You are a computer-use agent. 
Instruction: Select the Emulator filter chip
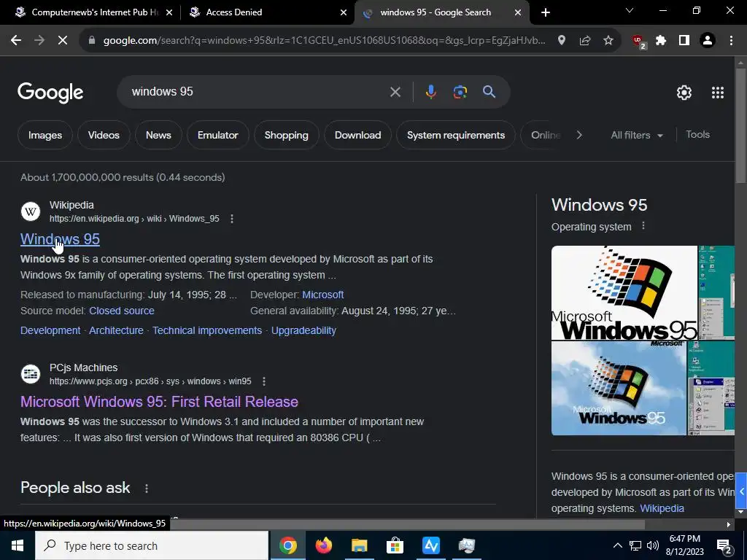pyautogui.click(x=217, y=135)
